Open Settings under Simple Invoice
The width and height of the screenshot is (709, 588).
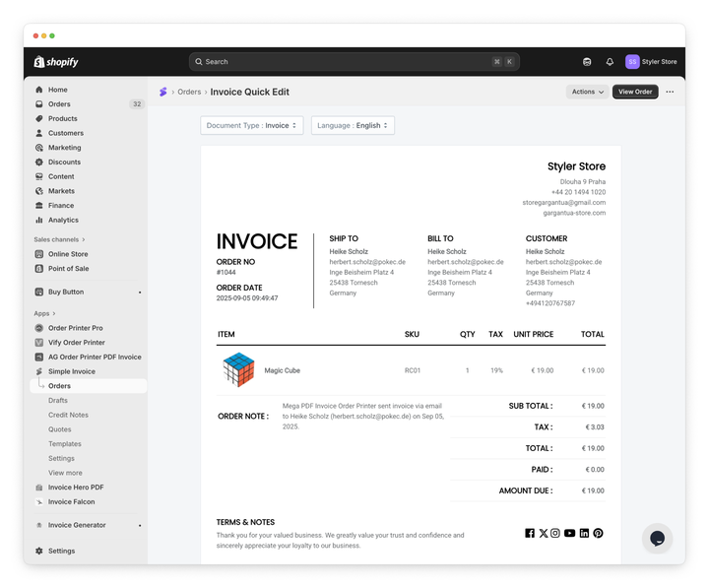coord(61,458)
